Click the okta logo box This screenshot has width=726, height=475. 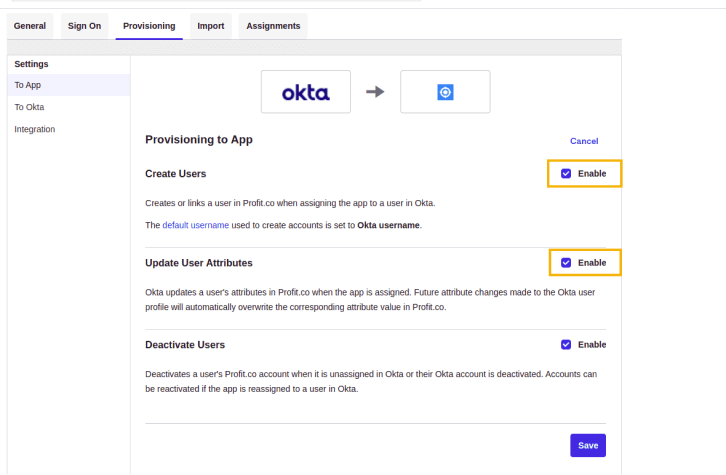point(306,92)
